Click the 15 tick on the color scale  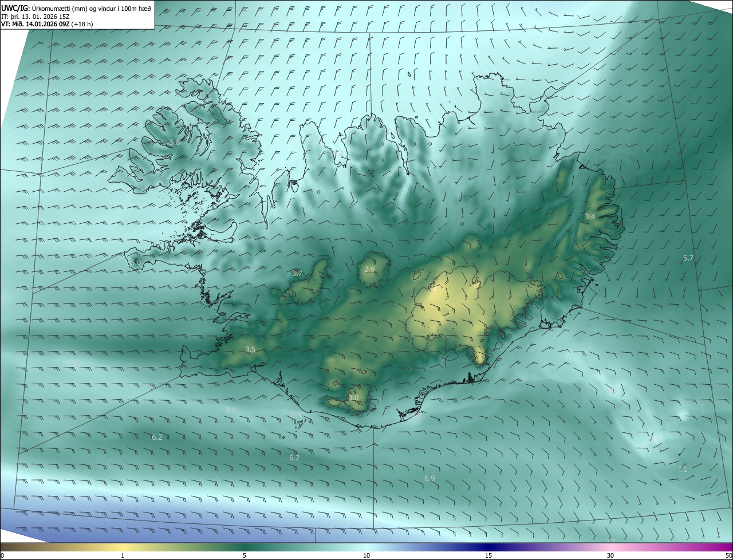(x=488, y=555)
